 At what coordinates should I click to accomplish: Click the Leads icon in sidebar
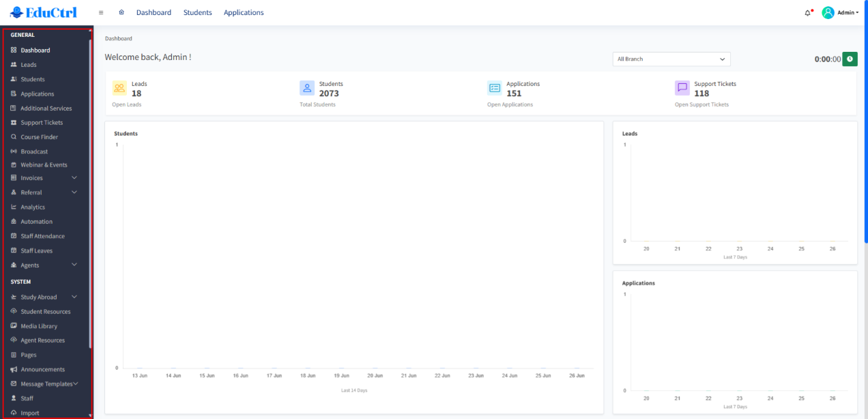(14, 65)
